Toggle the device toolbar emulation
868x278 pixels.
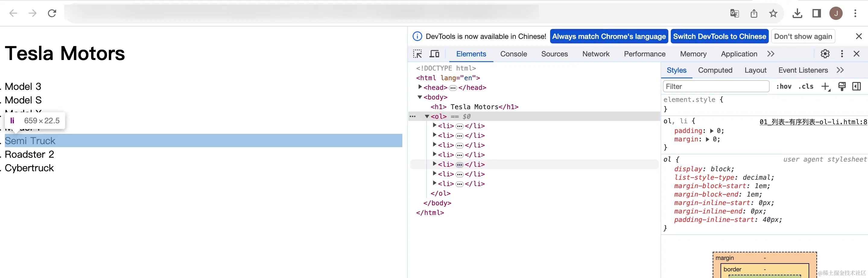point(434,54)
